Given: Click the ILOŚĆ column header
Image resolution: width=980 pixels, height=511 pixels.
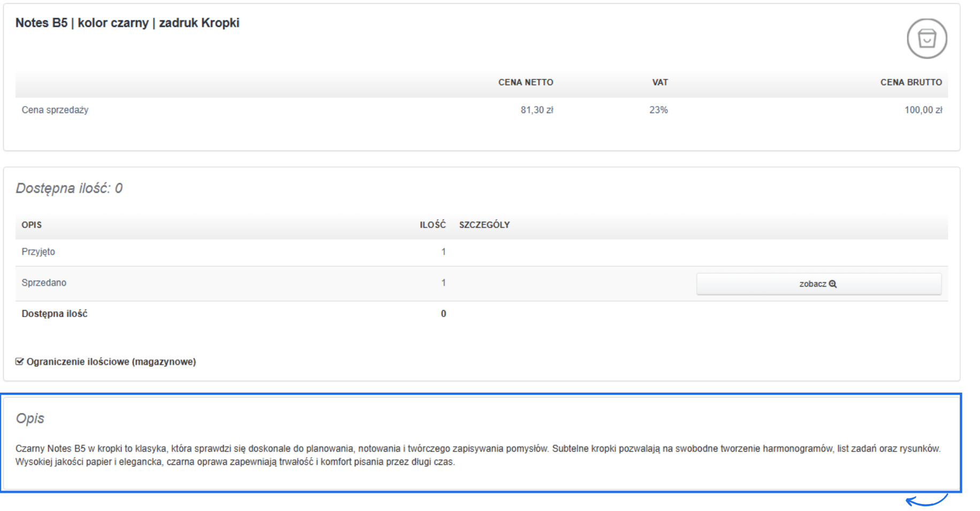Looking at the screenshot, I should (432, 225).
